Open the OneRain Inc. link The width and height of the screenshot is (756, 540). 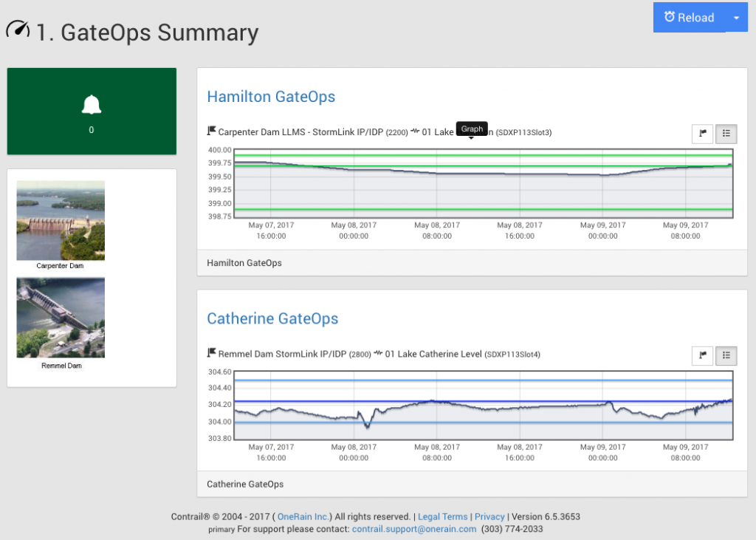303,517
